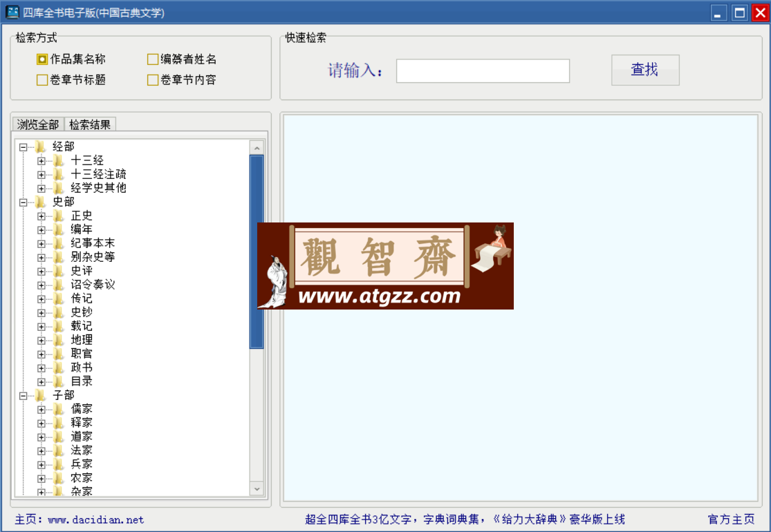Click the tree scrollbar down arrow
Screen dimensions: 771x532
[x=257, y=489]
